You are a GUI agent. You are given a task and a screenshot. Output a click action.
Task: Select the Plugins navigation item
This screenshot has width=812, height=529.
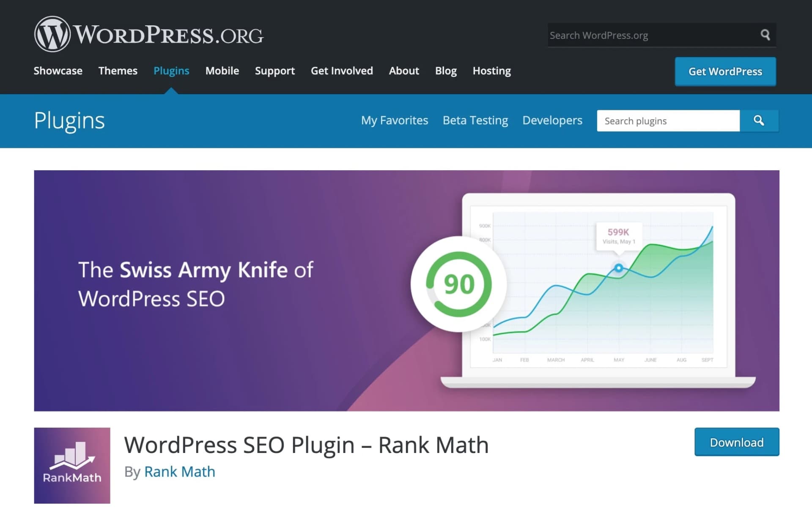[x=171, y=71]
